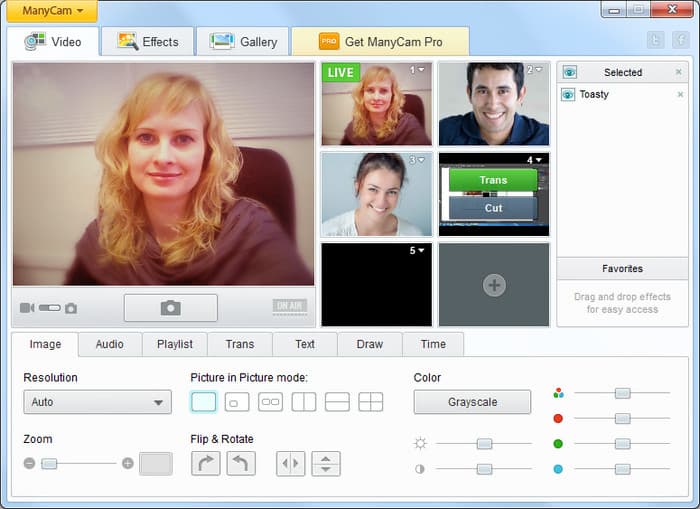Click the Grayscale button
Image resolution: width=700 pixels, height=509 pixels.
coord(472,402)
